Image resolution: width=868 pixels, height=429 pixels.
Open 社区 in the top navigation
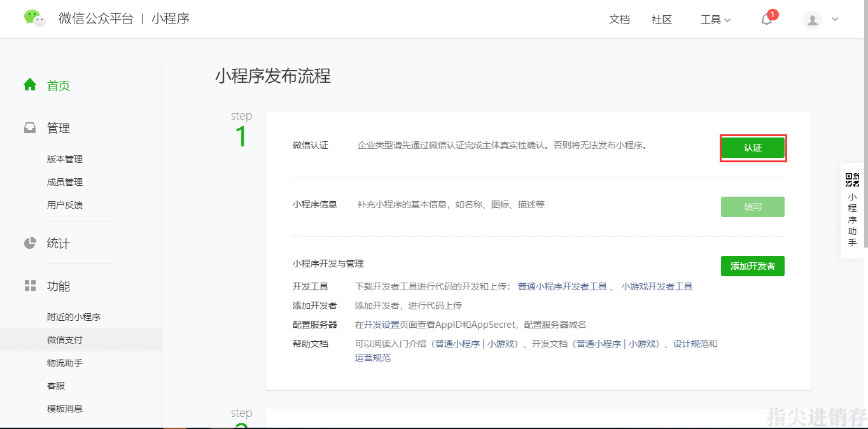662,20
